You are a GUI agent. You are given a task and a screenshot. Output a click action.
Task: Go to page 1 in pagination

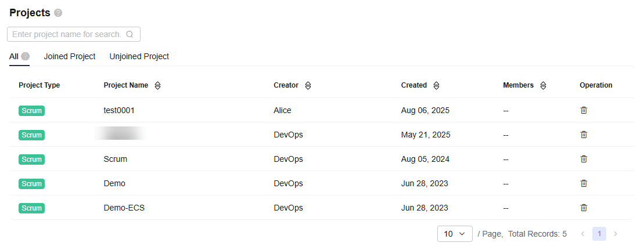pos(599,234)
